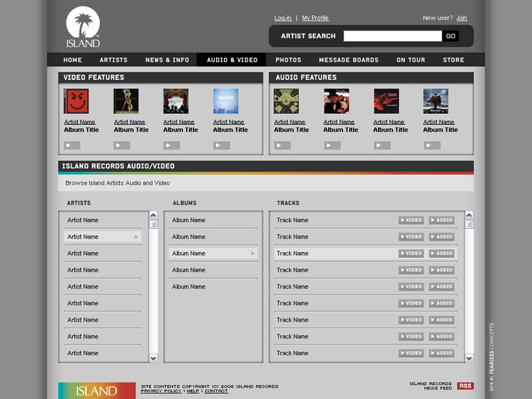Click inside the Artist Search field

(x=392, y=36)
